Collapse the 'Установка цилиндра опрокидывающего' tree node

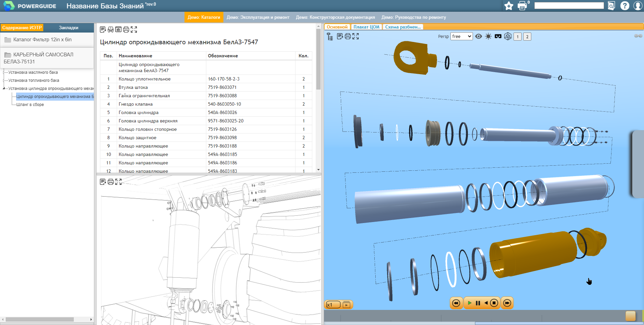(4, 89)
